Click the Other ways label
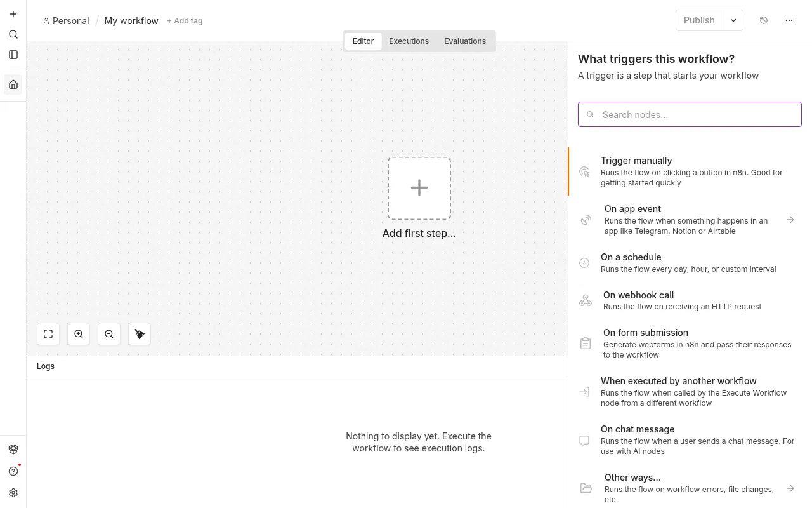This screenshot has width=812, height=508. [x=632, y=478]
